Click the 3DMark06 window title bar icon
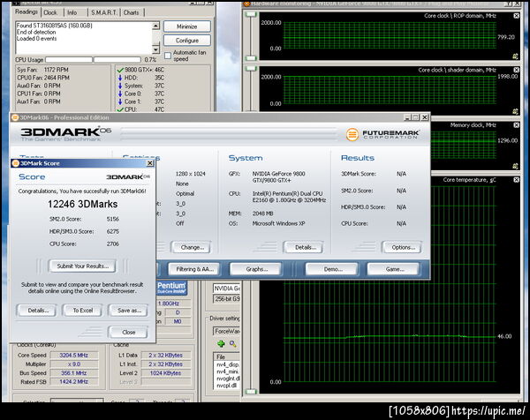Image resolution: width=530 pixels, height=420 pixels. pos(15,117)
